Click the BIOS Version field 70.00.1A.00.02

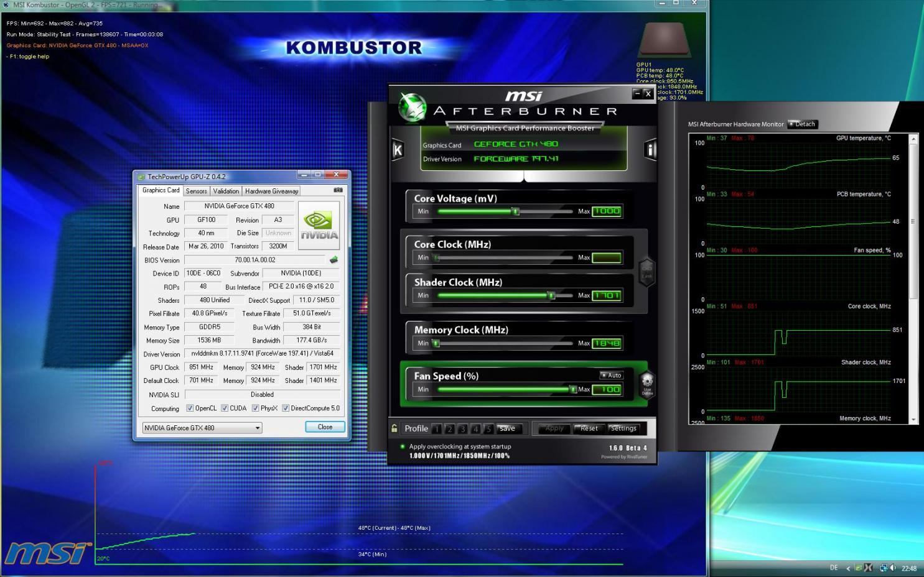(x=255, y=260)
